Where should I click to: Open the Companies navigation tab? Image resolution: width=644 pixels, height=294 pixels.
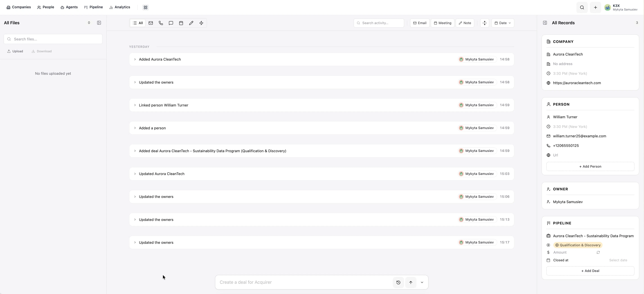pos(19,7)
